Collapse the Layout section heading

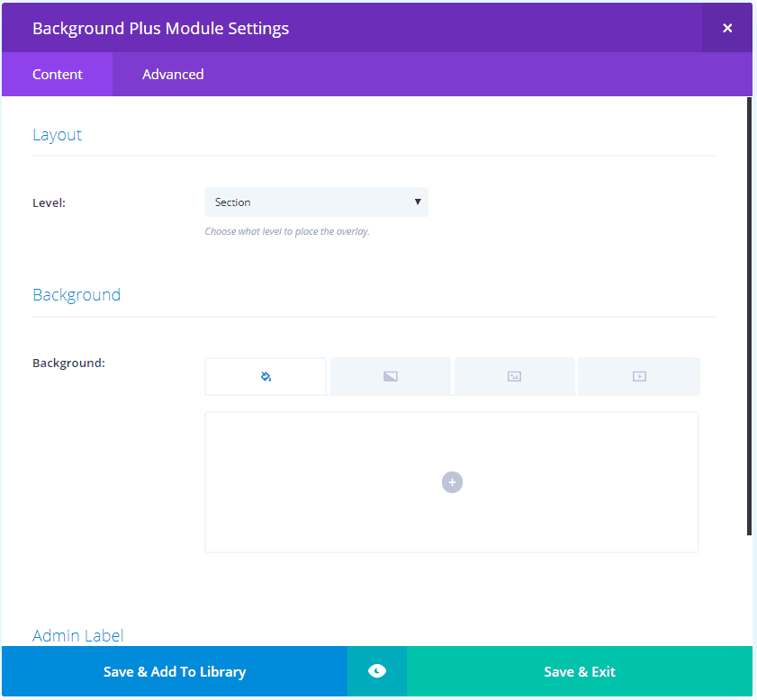tap(58, 135)
